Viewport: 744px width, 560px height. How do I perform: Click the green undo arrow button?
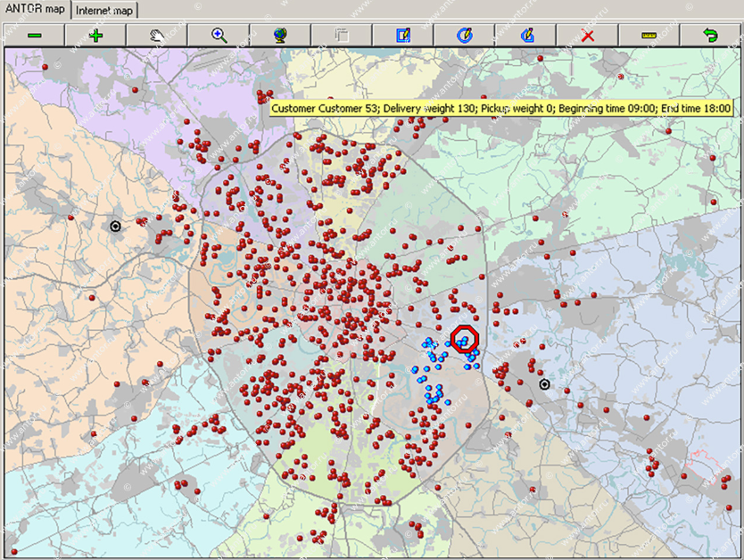click(x=710, y=35)
